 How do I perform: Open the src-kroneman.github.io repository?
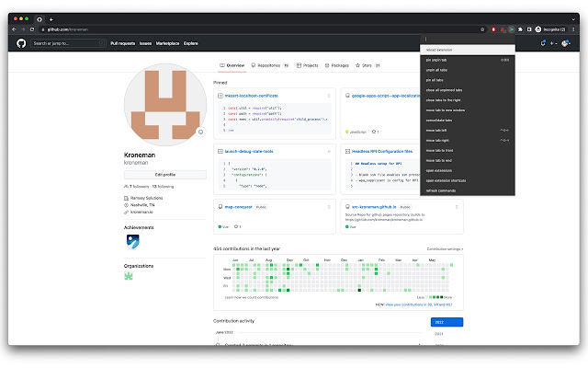pos(374,207)
